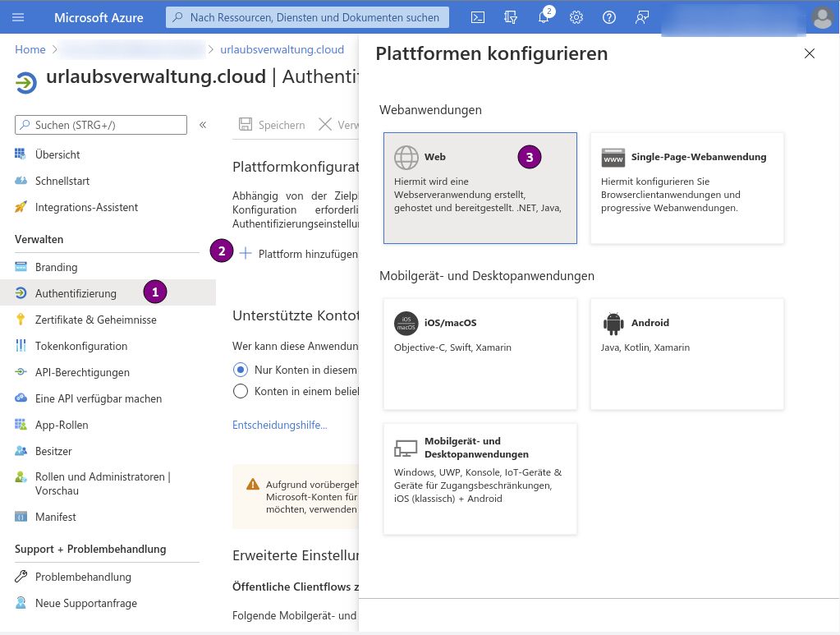Click the Problembehandlung wrench icon
840x635 pixels.
pos(21,577)
